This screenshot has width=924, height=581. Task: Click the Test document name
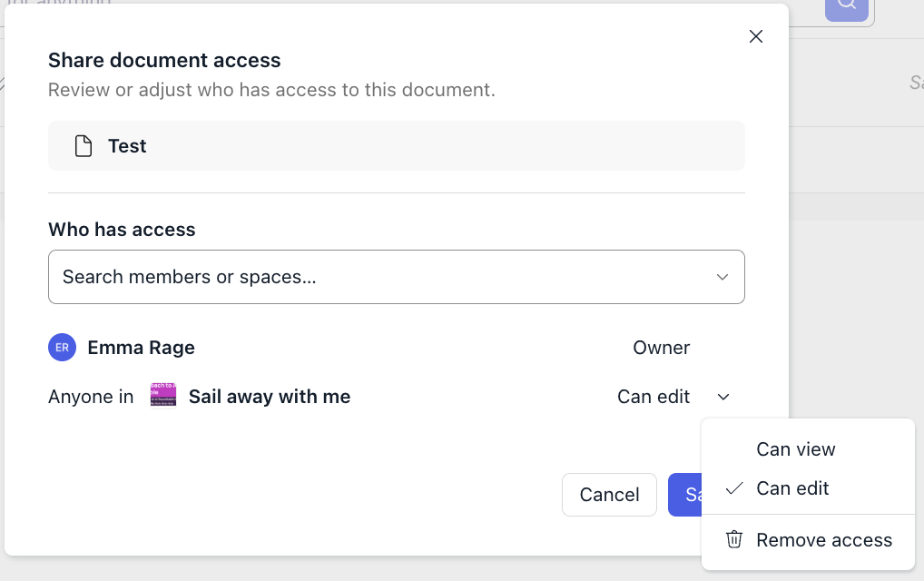127,146
